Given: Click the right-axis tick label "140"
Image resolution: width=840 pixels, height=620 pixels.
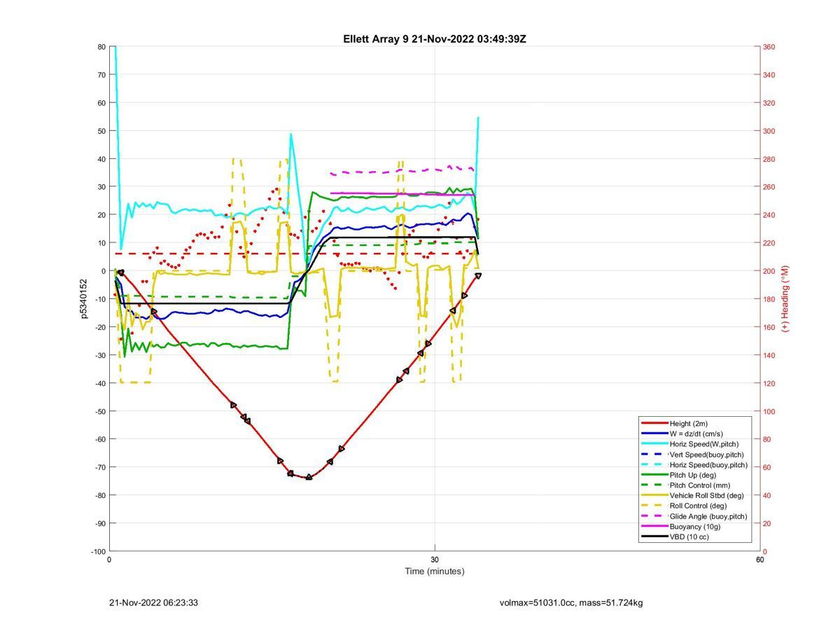Looking at the screenshot, I should (x=769, y=355).
